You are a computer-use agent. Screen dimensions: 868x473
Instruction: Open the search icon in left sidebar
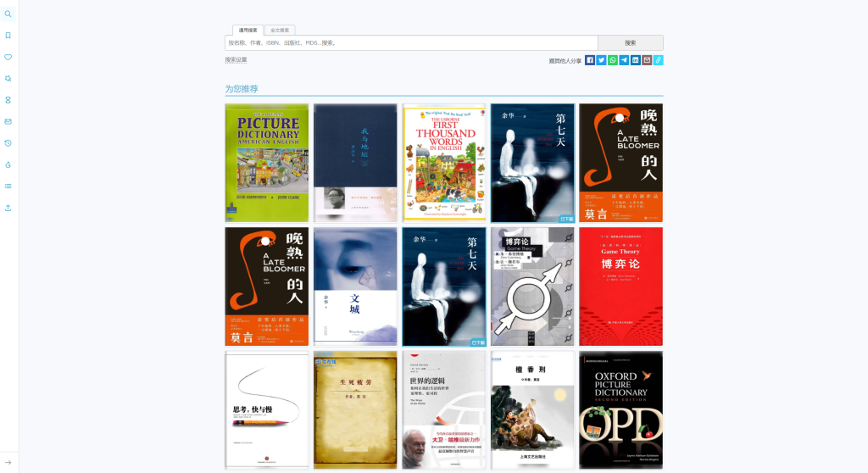8,14
